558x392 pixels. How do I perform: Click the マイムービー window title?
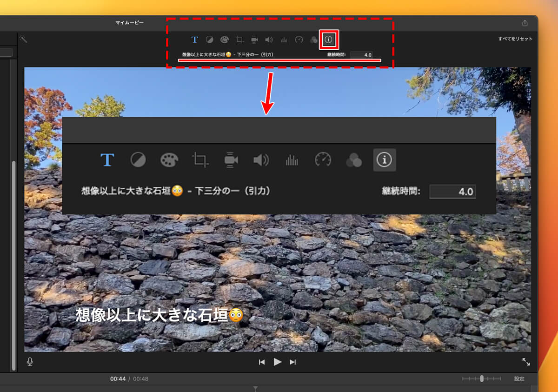[130, 22]
